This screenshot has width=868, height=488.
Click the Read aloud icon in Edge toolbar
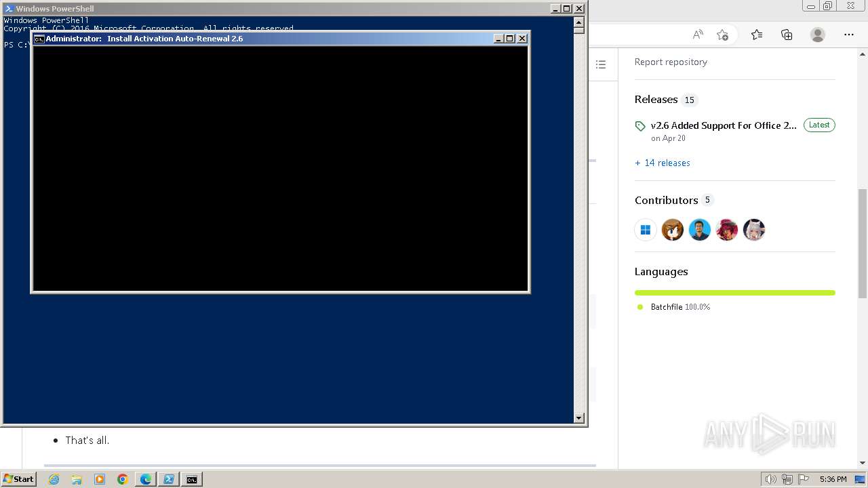click(x=698, y=35)
